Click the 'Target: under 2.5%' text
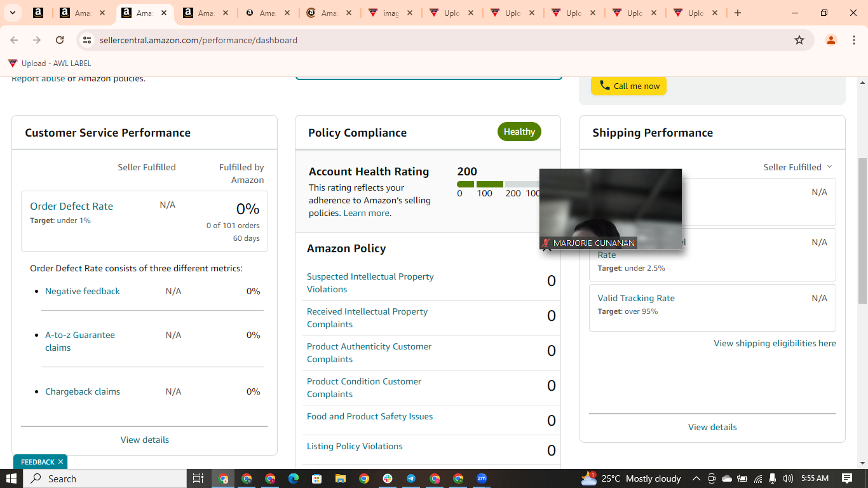This screenshot has height=488, width=868. coord(631,268)
